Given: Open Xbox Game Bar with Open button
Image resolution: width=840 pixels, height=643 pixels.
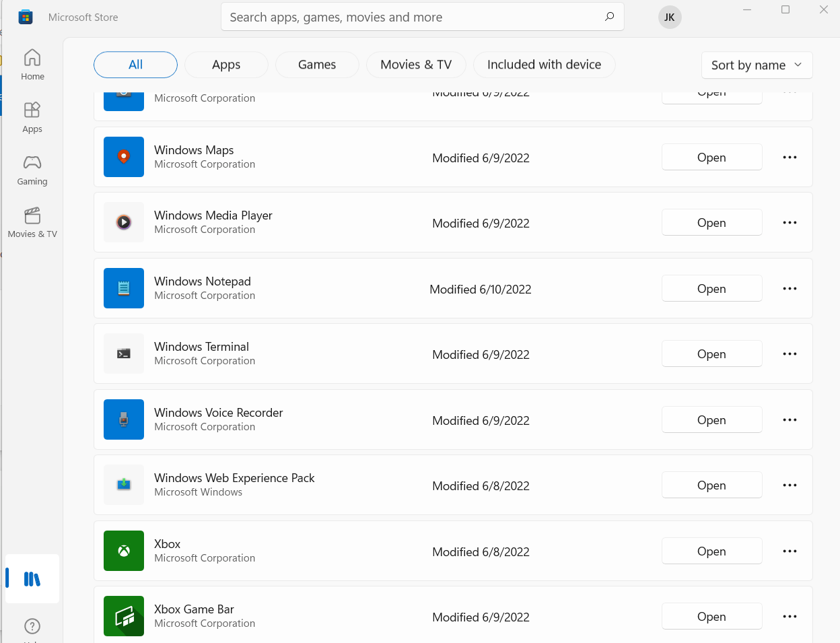Looking at the screenshot, I should pos(711,616).
